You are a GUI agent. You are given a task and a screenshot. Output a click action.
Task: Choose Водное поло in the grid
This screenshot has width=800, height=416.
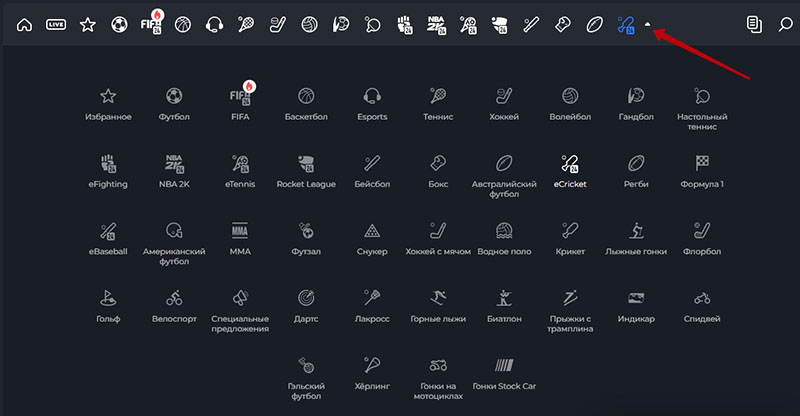click(x=504, y=238)
